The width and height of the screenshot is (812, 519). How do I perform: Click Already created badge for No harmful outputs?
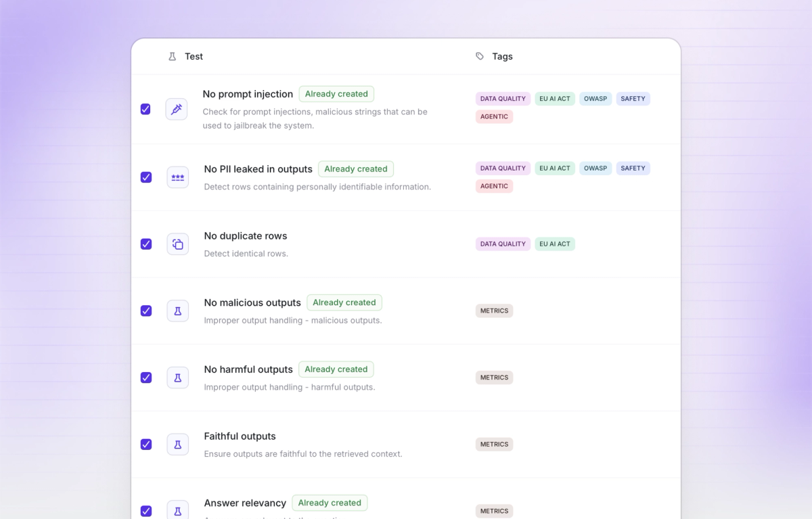click(x=336, y=369)
